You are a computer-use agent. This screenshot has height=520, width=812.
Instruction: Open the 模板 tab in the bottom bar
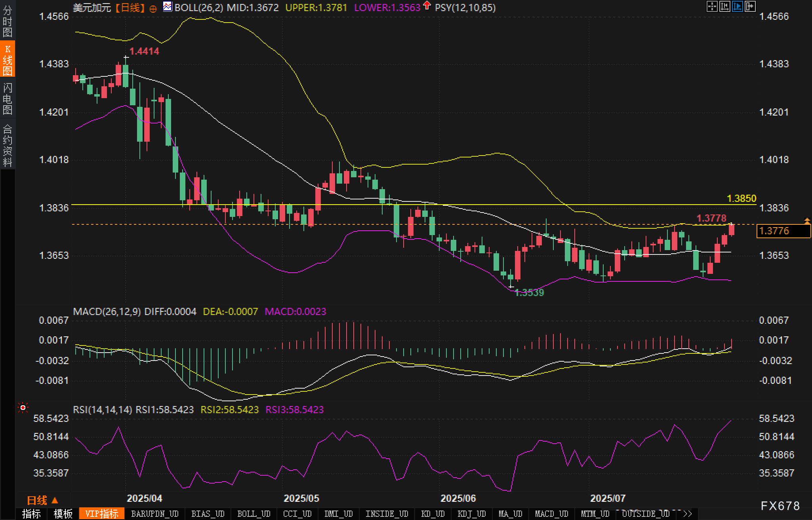pyautogui.click(x=63, y=514)
